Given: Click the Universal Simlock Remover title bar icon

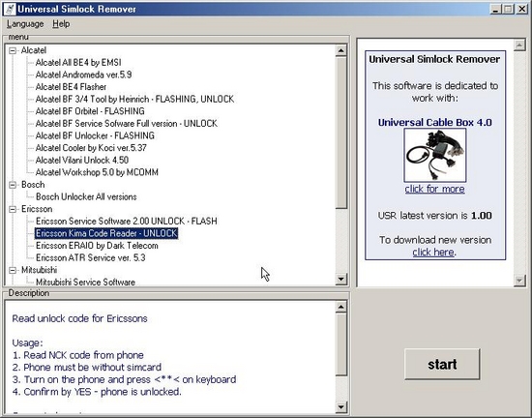Looking at the screenshot, I should point(9,9).
